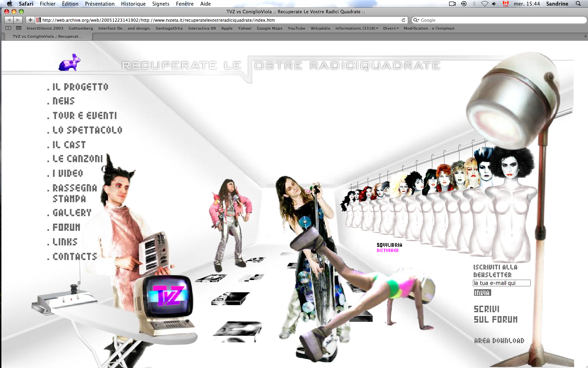Viewport: 588px width, 368px height.
Task: Open a new tab with the plus button
Action: tap(585, 36)
